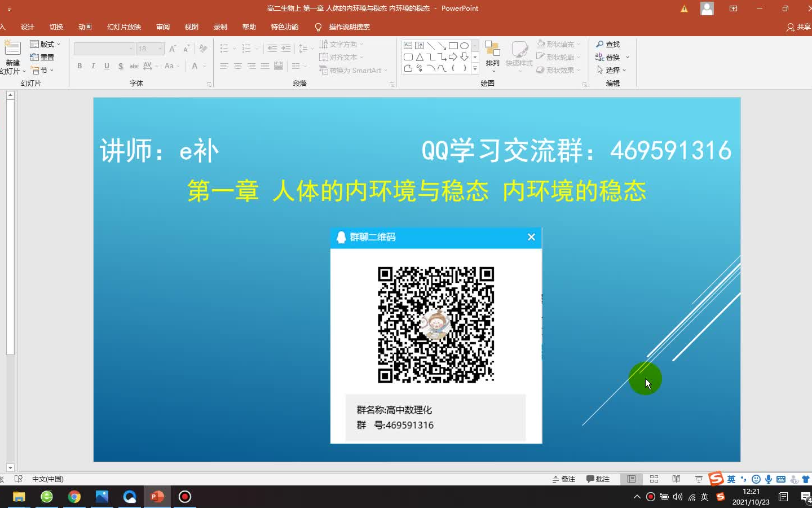This screenshot has height=508, width=812.
Task: Open the Design (设计) ribbon tab
Action: (28, 27)
